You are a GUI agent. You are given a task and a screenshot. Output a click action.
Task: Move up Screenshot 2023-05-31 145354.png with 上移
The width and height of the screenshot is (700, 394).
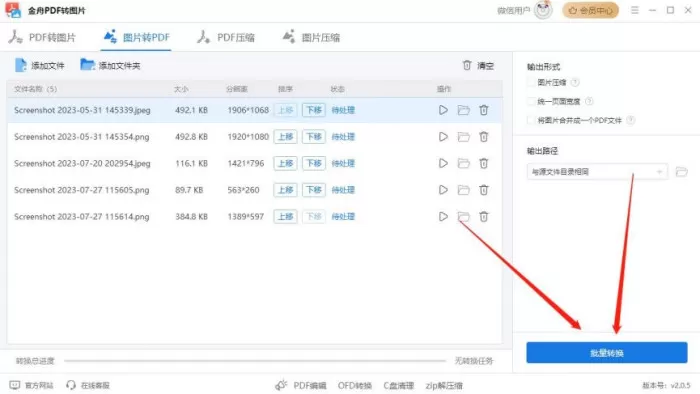(285, 137)
